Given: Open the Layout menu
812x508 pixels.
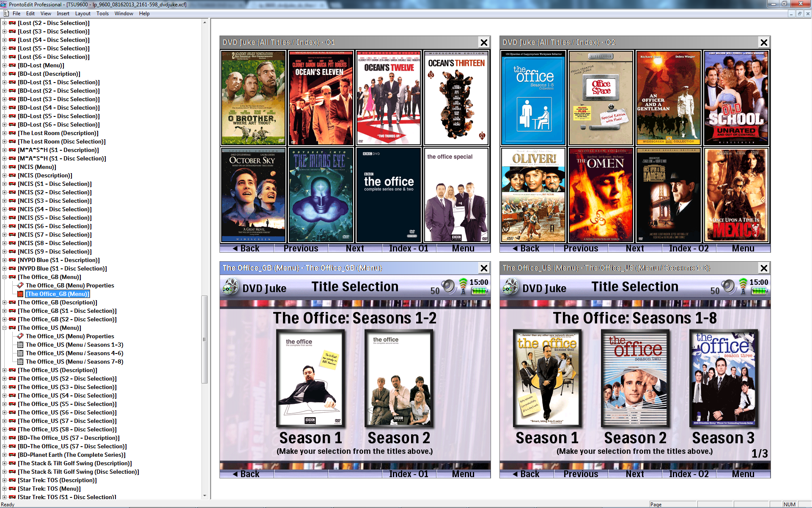Looking at the screenshot, I should pos(83,14).
